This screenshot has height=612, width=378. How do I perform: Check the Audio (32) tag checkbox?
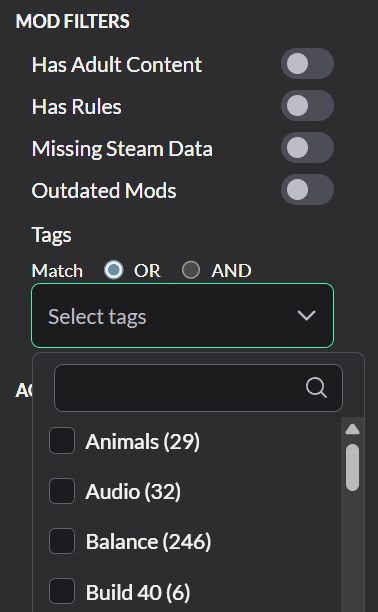point(62,491)
